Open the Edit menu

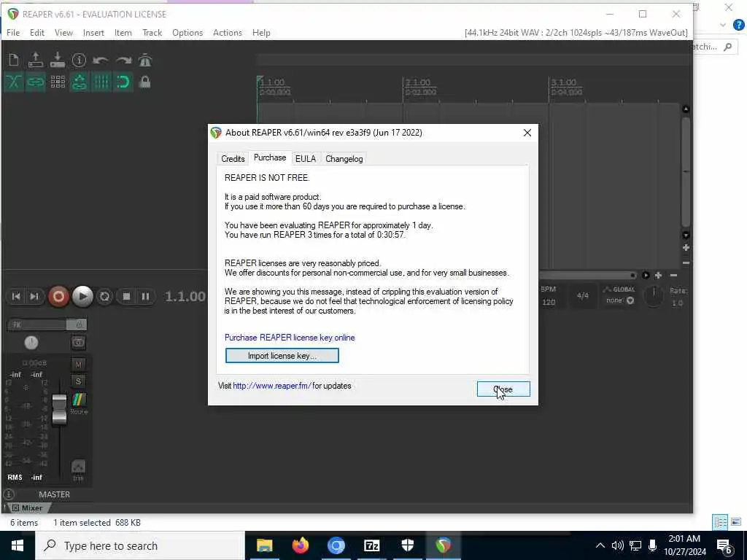[x=36, y=33]
